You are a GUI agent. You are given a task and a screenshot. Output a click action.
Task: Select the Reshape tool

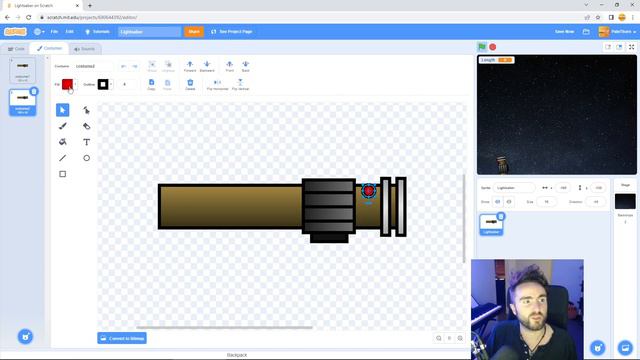[87, 110]
